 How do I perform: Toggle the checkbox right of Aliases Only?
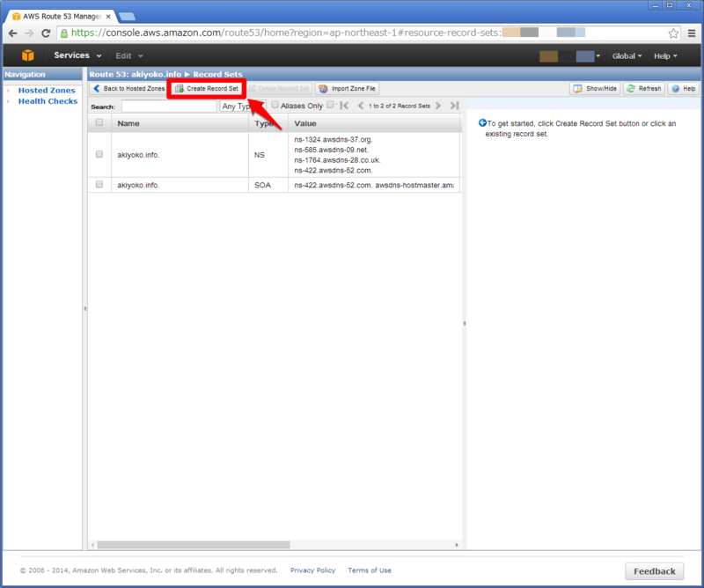pos(331,105)
